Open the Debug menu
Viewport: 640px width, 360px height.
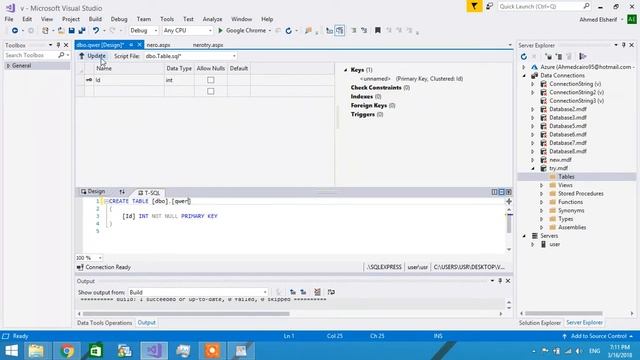click(x=119, y=19)
